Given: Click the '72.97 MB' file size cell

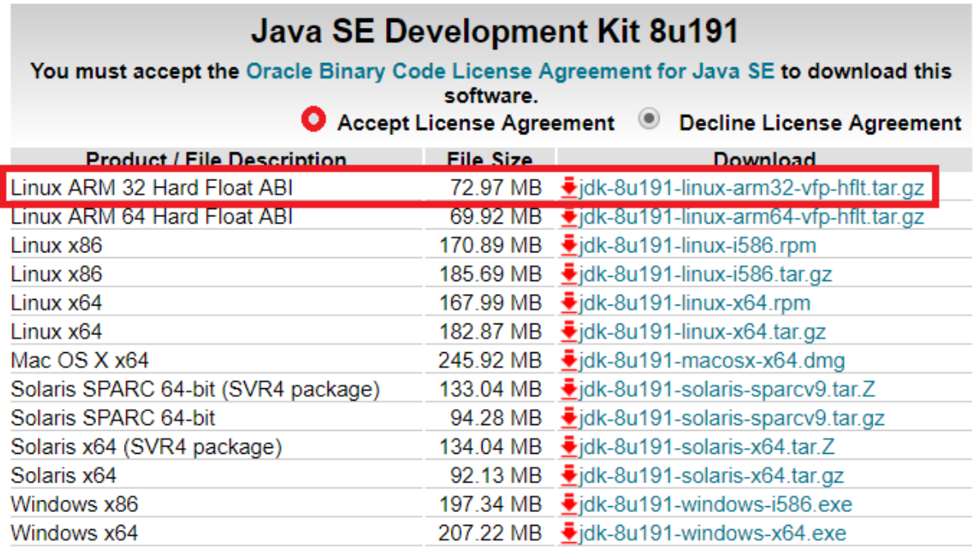Looking at the screenshot, I should click(x=496, y=188).
